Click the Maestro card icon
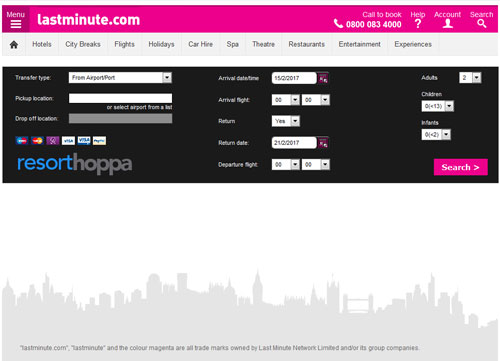This screenshot has height=361, width=500. 22,141
